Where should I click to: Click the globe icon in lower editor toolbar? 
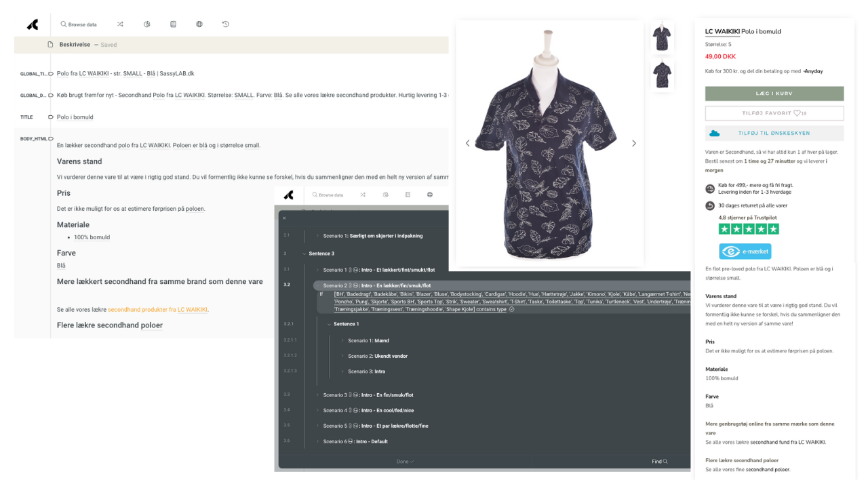tap(430, 195)
